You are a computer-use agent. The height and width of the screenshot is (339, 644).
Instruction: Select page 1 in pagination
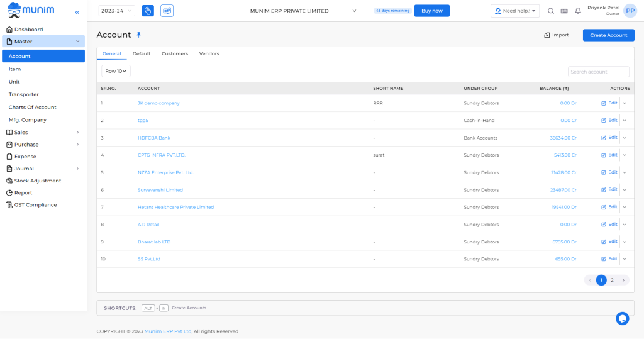tap(601, 281)
